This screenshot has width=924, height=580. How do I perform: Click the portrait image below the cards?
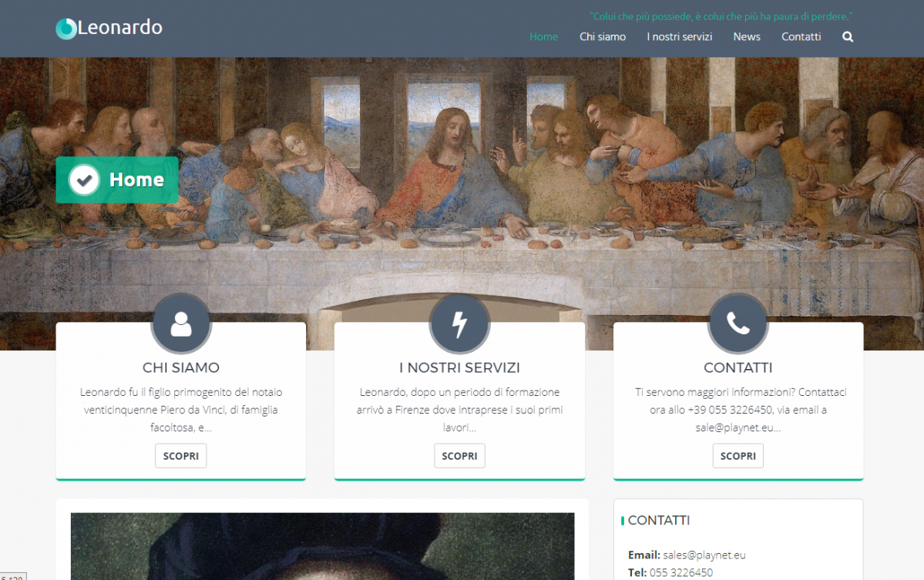click(322, 546)
